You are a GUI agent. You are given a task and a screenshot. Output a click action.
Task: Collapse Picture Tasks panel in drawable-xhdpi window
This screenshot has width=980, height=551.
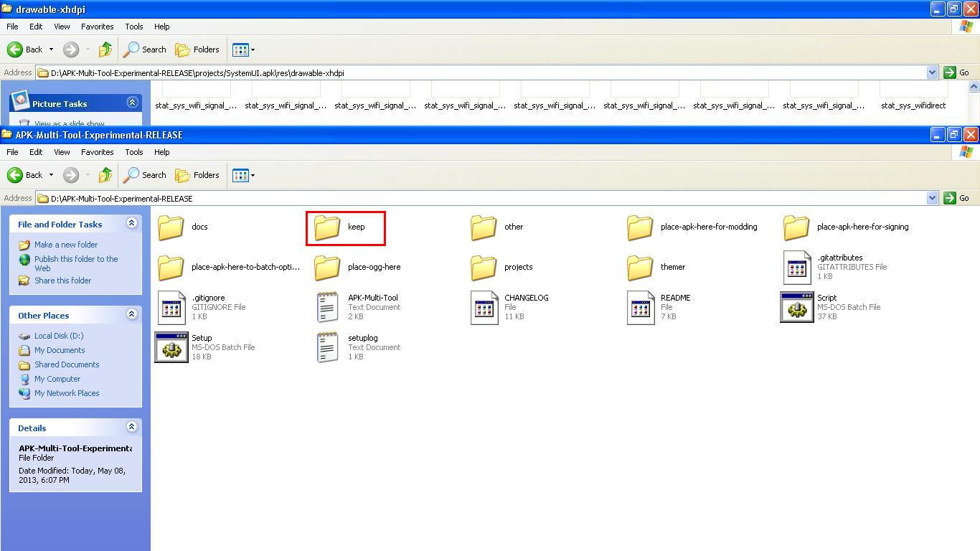tap(131, 103)
